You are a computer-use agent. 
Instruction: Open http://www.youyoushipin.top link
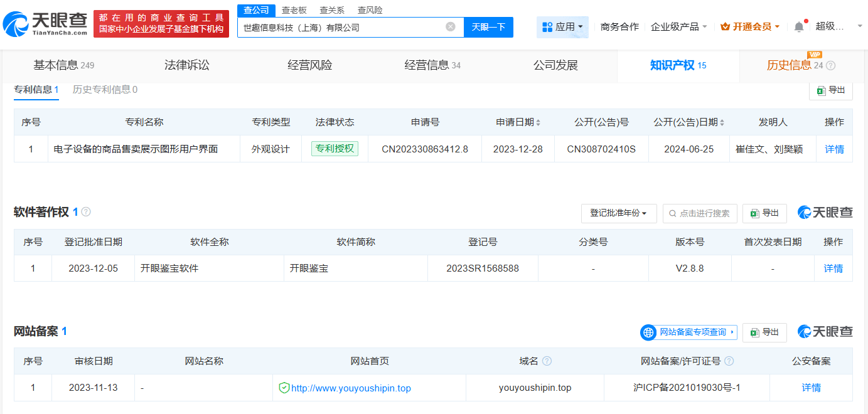click(351, 388)
